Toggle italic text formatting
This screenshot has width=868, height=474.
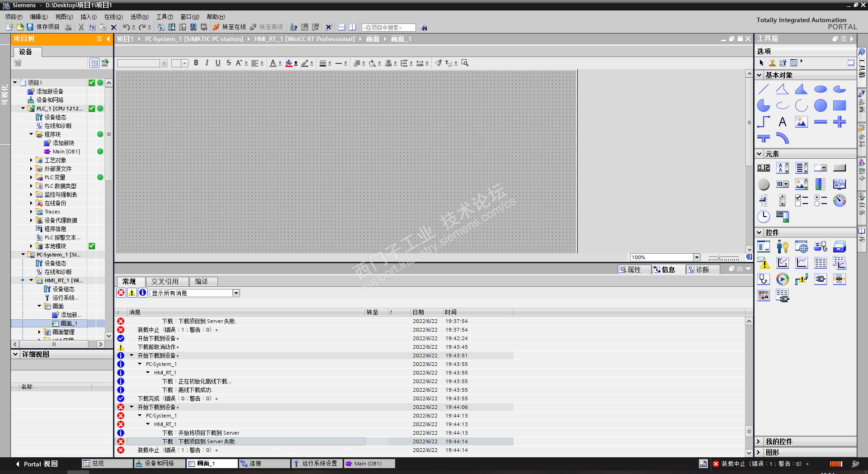pyautogui.click(x=207, y=63)
